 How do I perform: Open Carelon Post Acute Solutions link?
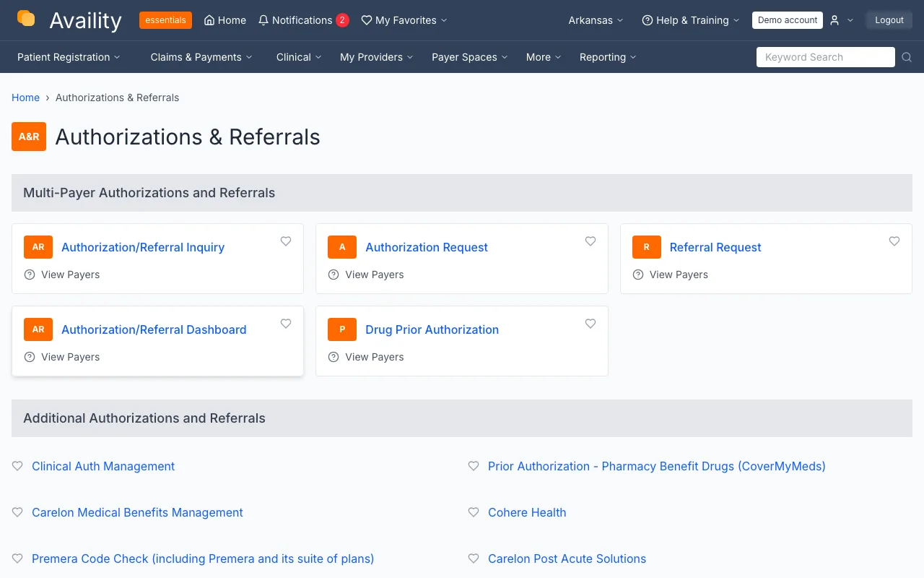point(567,558)
